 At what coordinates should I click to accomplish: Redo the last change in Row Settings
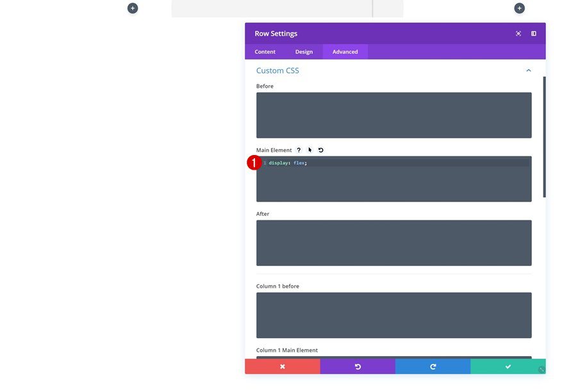pos(433,366)
